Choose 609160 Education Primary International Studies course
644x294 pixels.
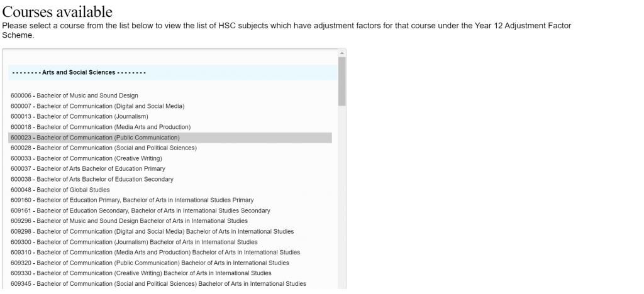[132, 200]
